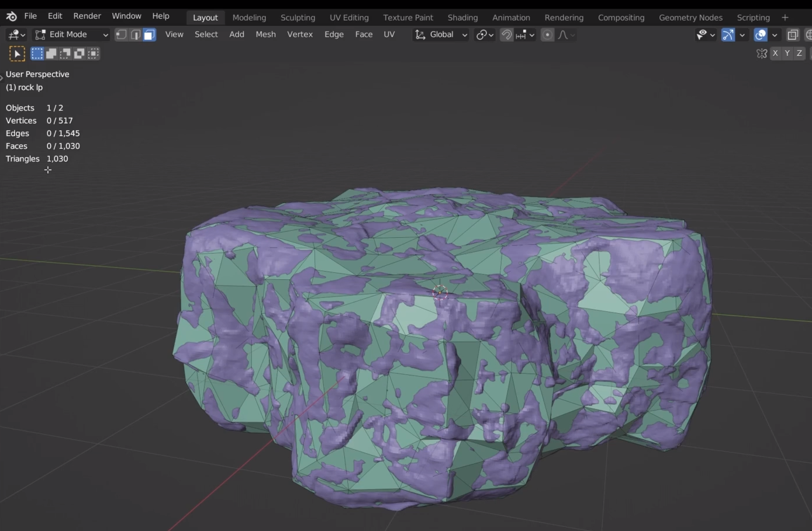Enable Face select mode
812x531 pixels.
click(149, 34)
